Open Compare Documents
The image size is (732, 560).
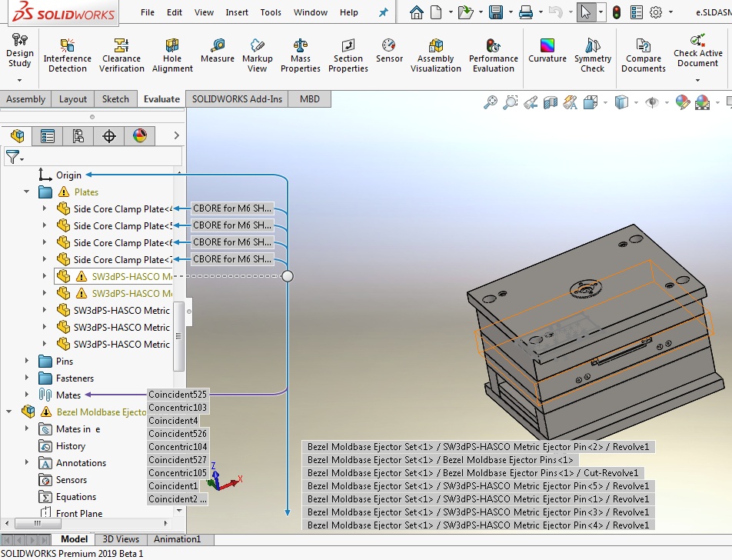click(x=644, y=55)
